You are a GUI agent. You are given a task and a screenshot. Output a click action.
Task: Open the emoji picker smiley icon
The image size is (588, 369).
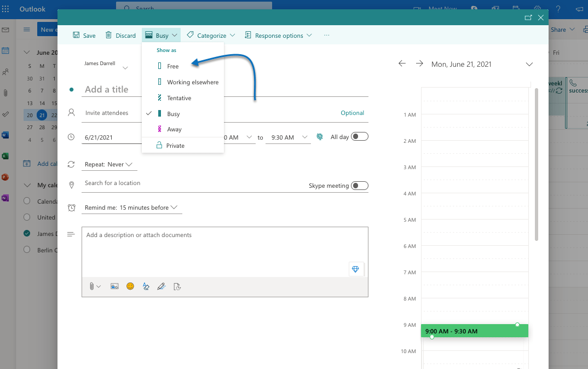130,286
